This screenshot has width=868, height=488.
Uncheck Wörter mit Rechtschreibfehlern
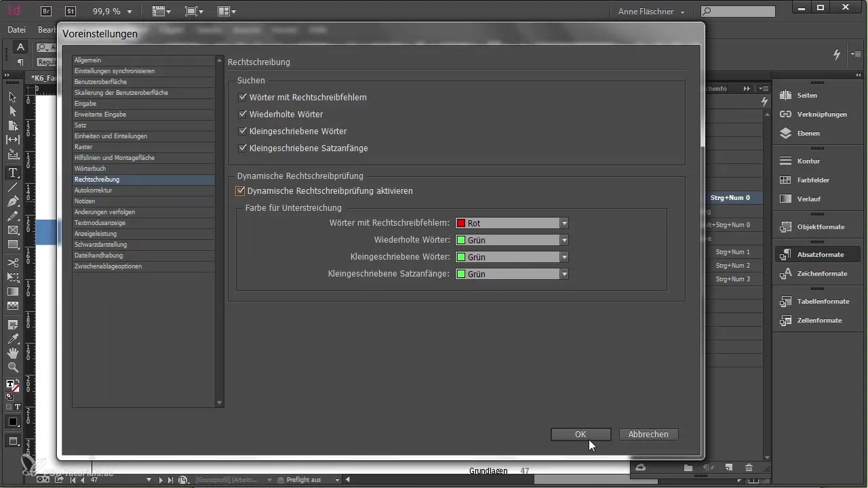[243, 98]
